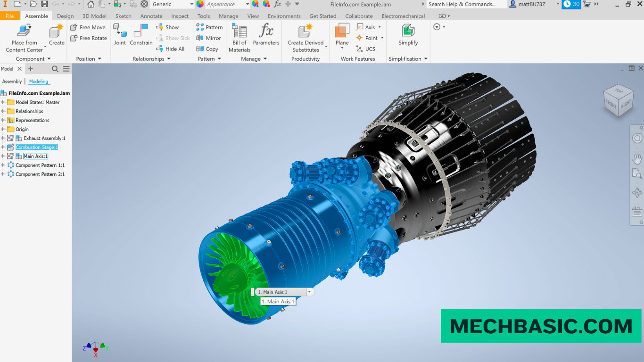Screen dimensions: 644x362
Task: Open the navigation wheel in the view bar
Action: 637,139
